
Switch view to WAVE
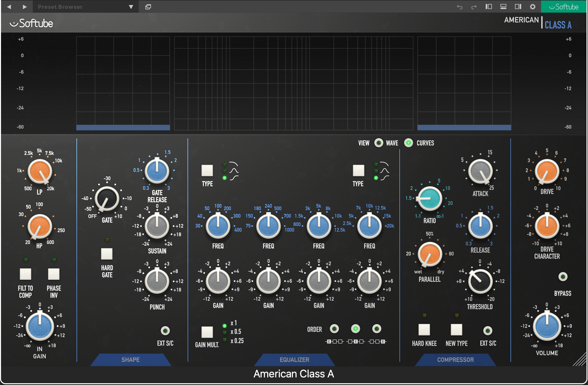point(379,143)
